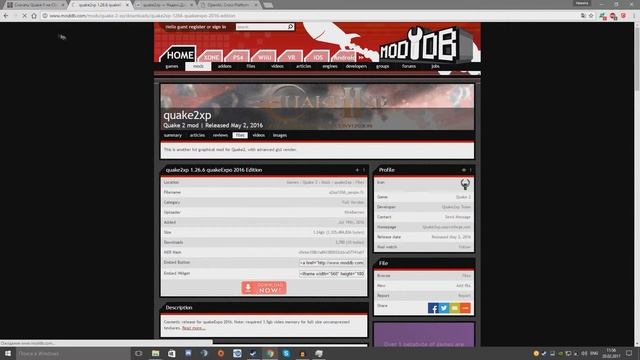Click the Send Message contact link

(x=458, y=217)
